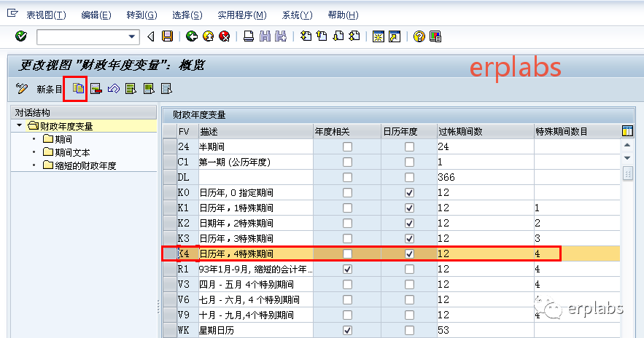Click the table scroll down arrow
Screen dimensions: 644x338
pos(627,158)
